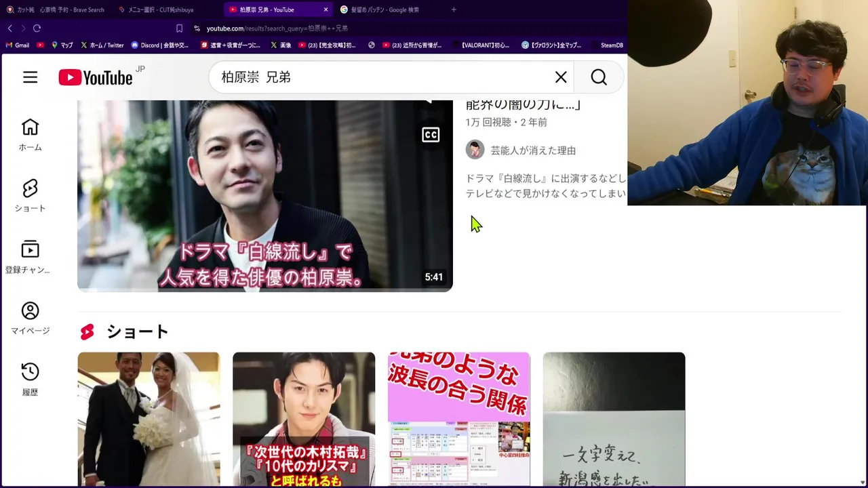Click the site settings icon beside URL
868x488 pixels.
(x=197, y=28)
